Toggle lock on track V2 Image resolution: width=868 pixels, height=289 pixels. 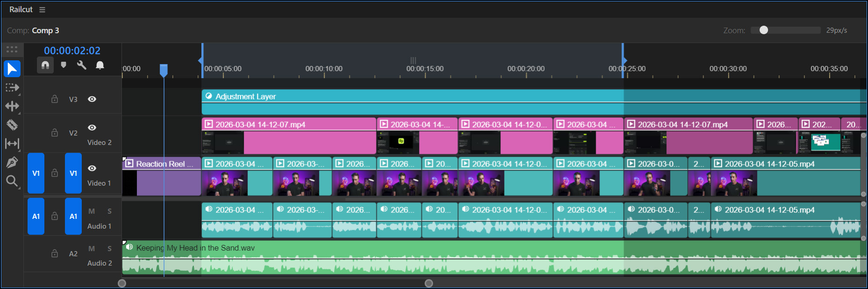pos(55,133)
